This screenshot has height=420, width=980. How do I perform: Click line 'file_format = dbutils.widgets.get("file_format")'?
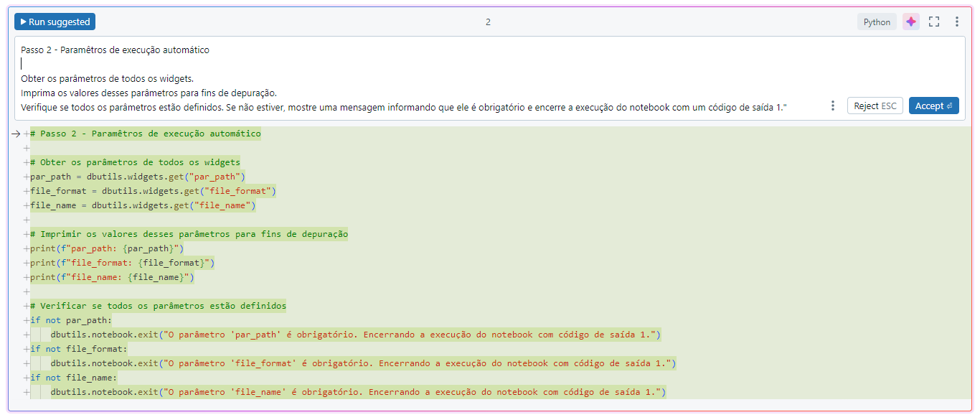153,191
